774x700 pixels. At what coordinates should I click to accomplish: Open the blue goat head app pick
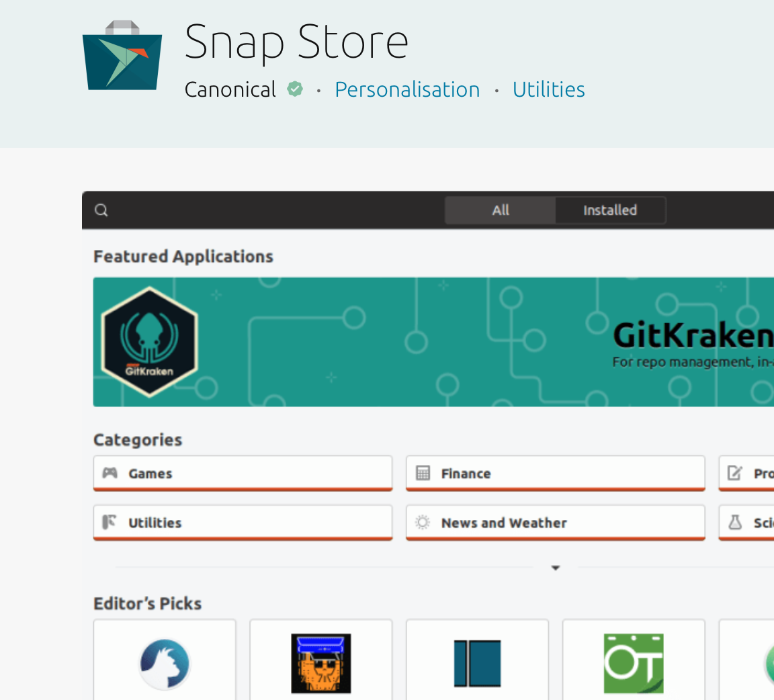pyautogui.click(x=165, y=660)
